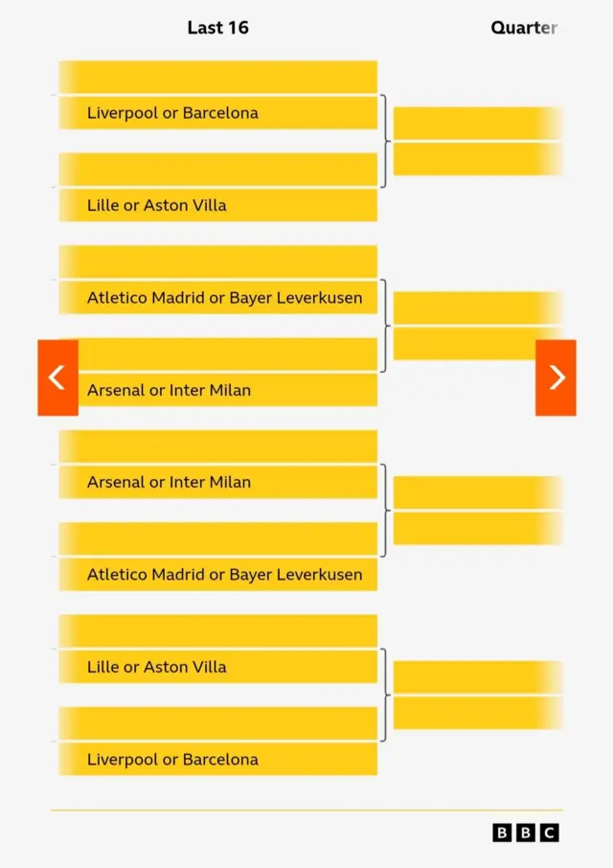Click the BBC logo

pyautogui.click(x=526, y=833)
